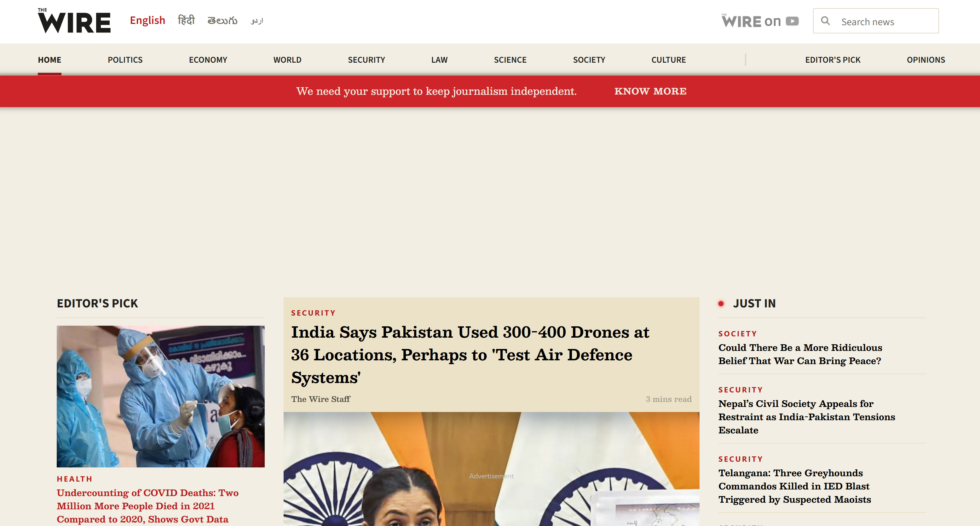The image size is (980, 526).
Task: Switch site language to Urdu
Action: pyautogui.click(x=257, y=20)
